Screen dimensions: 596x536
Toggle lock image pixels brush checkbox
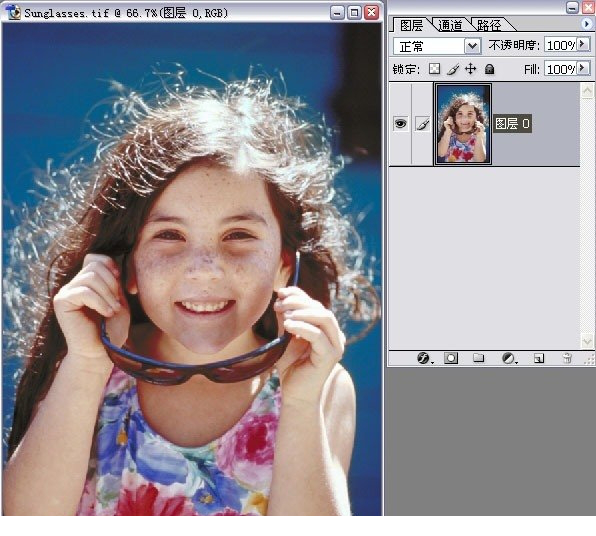453,69
